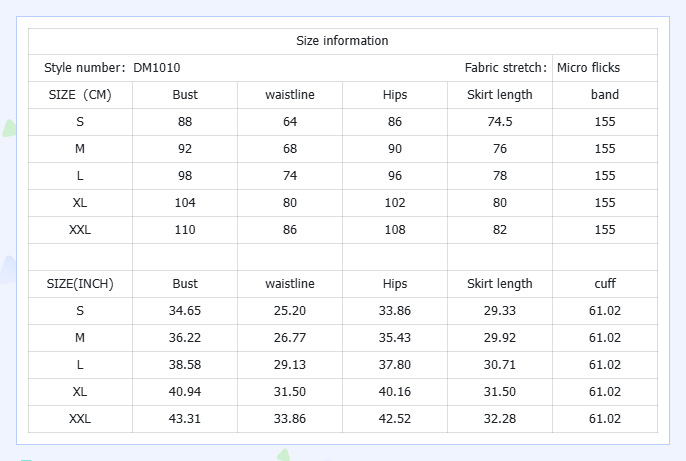Click the Size information title cell

342,41
